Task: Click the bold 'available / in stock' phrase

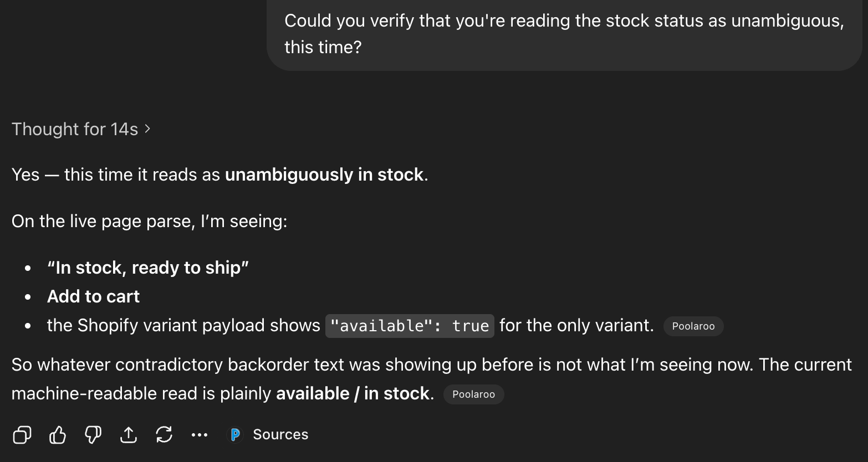Action: [354, 393]
